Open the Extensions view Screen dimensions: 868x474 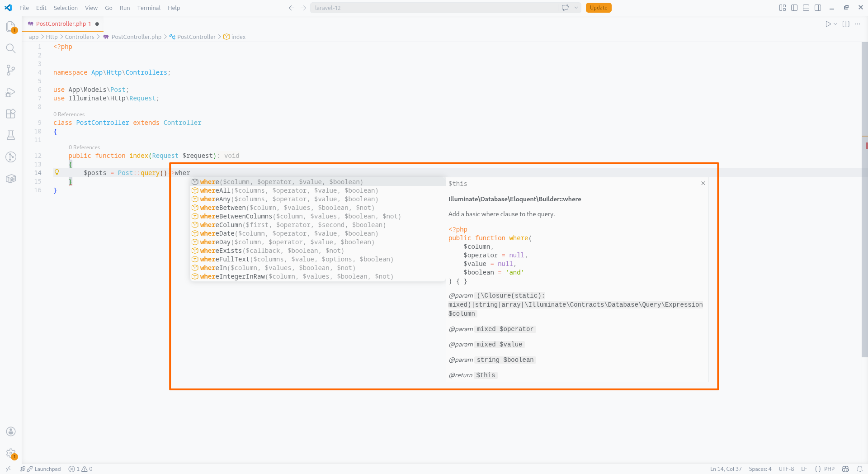(11, 114)
